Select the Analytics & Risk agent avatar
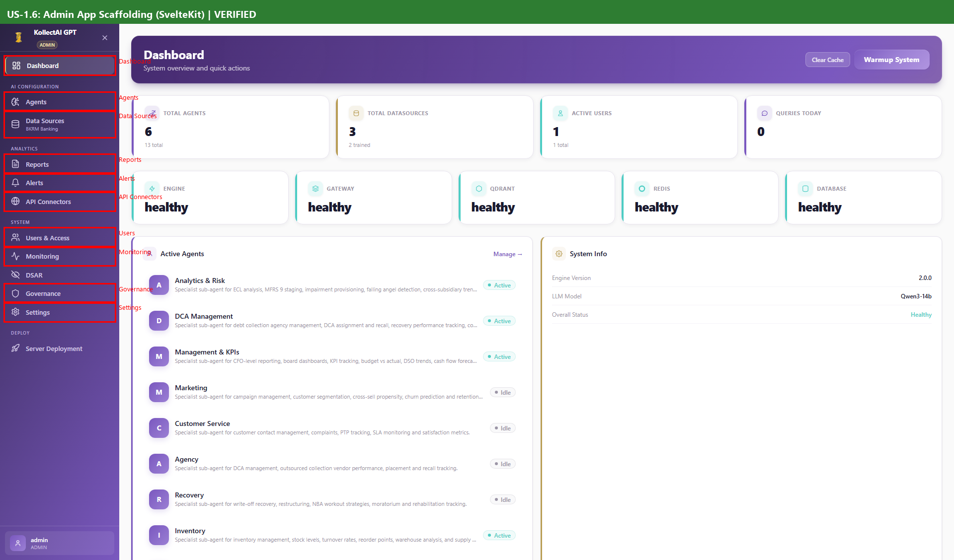The width and height of the screenshot is (954, 560). 159,285
